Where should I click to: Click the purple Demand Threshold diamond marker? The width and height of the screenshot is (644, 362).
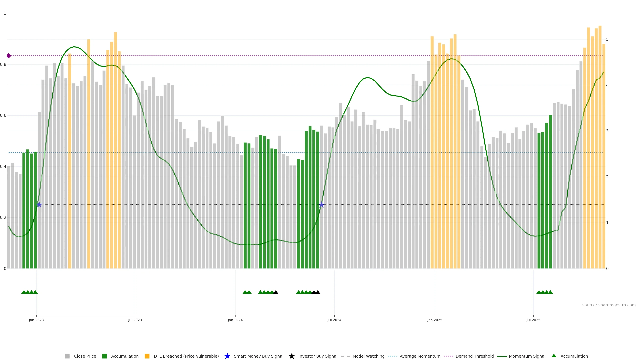tap(9, 56)
